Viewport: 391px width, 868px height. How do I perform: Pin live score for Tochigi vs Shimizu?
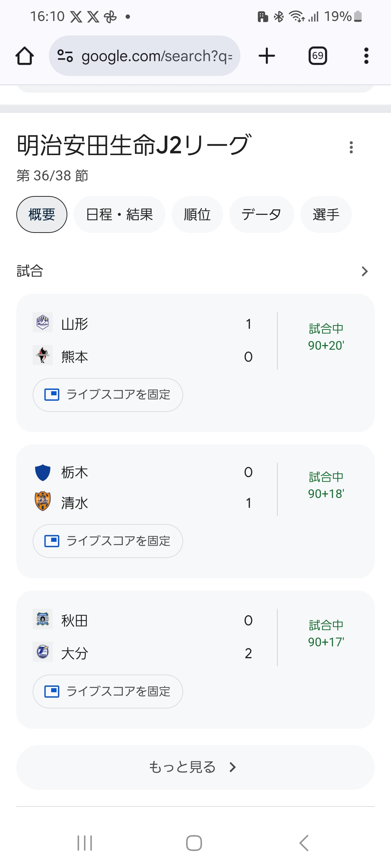108,541
